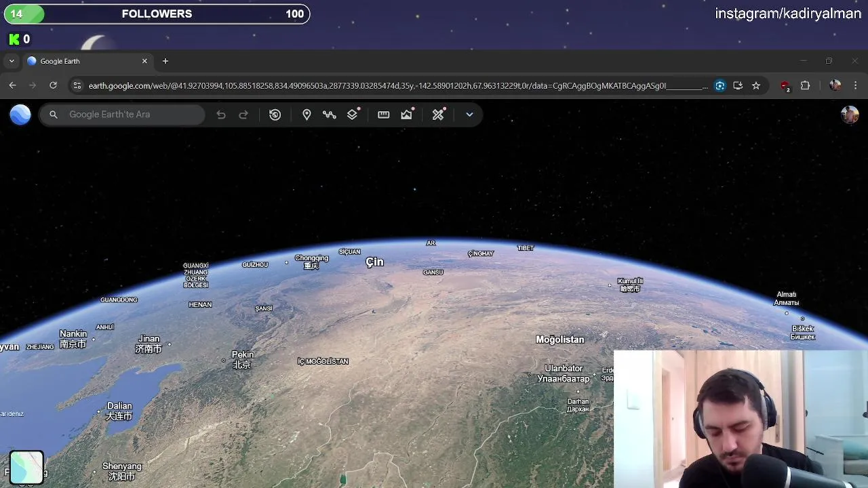Select the 'Ulanbator' city label
Screen dimensions: 868x488
pyautogui.click(x=564, y=373)
